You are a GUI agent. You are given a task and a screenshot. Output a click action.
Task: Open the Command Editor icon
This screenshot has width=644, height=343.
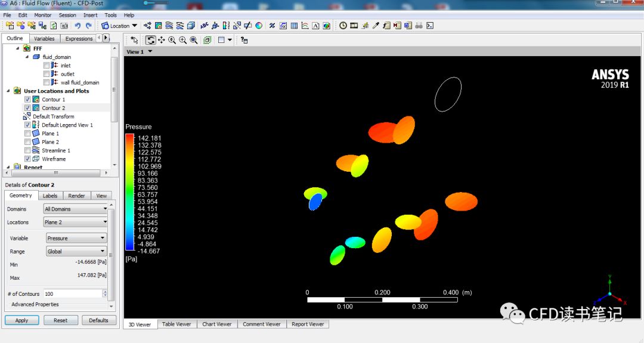click(429, 26)
